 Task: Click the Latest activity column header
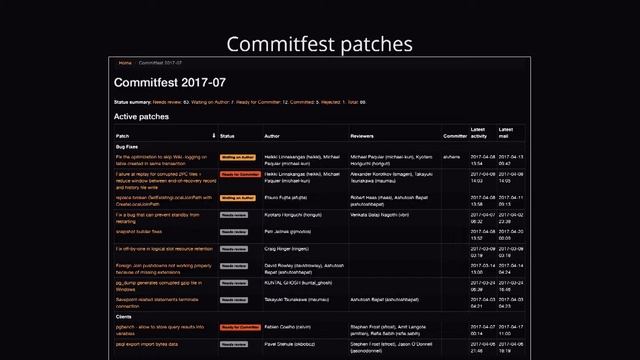pyautogui.click(x=478, y=133)
